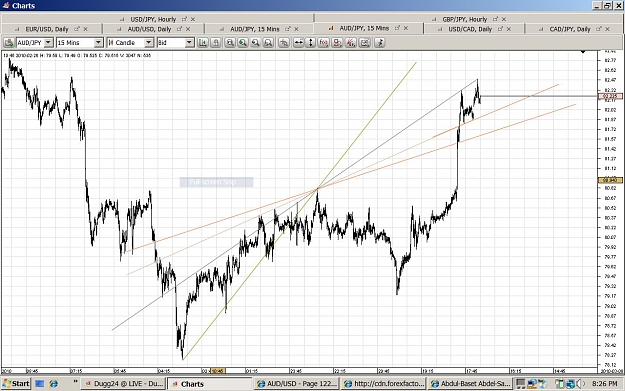Open the AUD/JPY symbol dropdown

pos(49,43)
